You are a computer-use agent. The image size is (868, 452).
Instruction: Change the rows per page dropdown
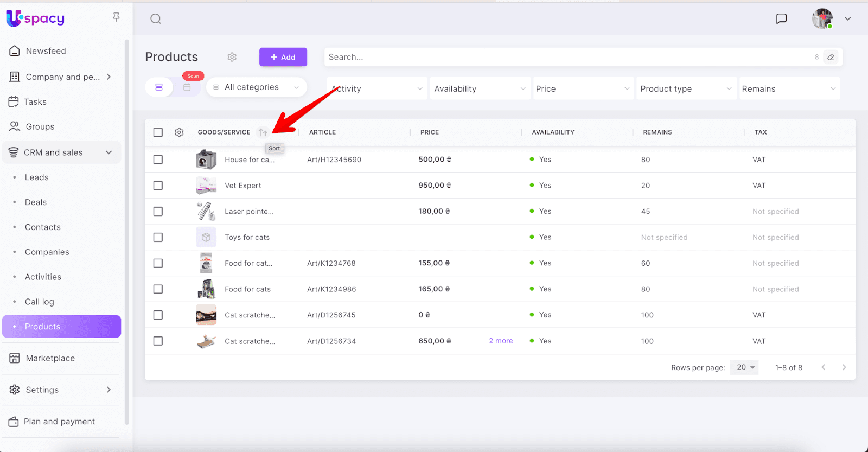(744, 367)
